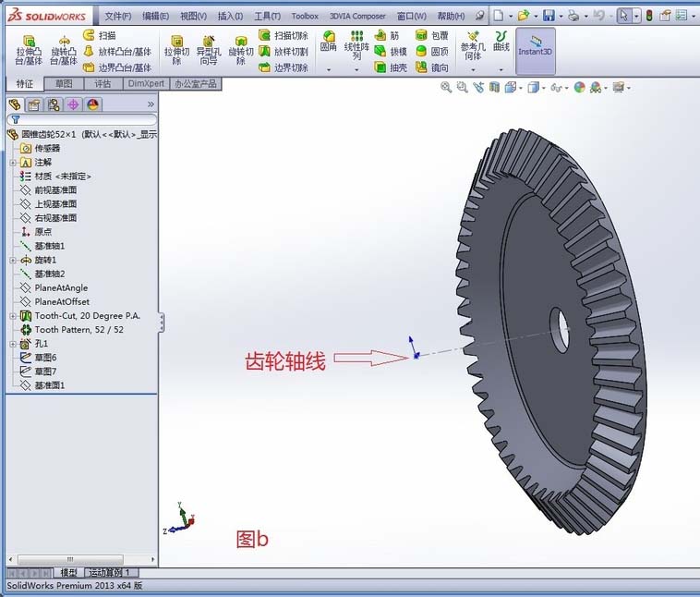Select the 圆角 fillet tool

[329, 41]
